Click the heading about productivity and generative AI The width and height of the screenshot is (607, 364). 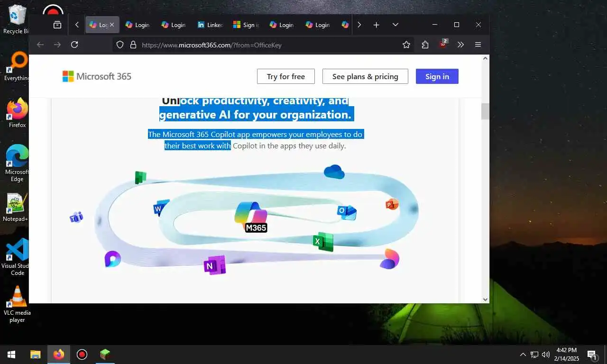coord(256,108)
